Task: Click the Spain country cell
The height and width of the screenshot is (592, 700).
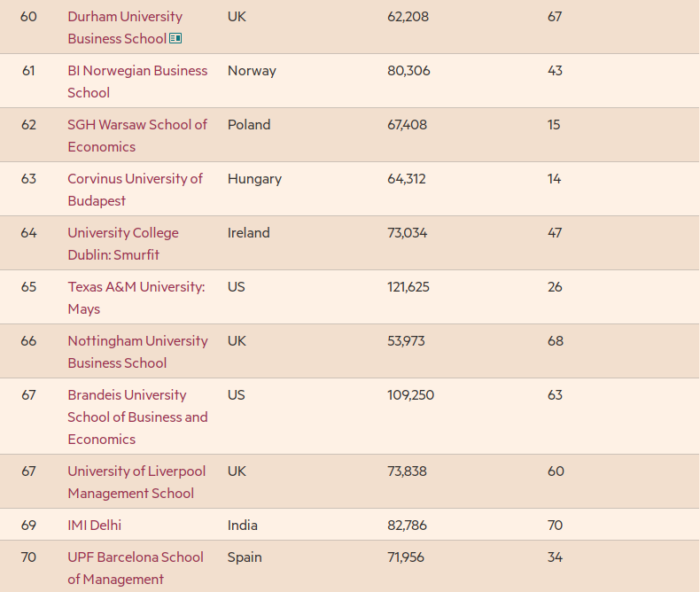Action: click(x=245, y=557)
